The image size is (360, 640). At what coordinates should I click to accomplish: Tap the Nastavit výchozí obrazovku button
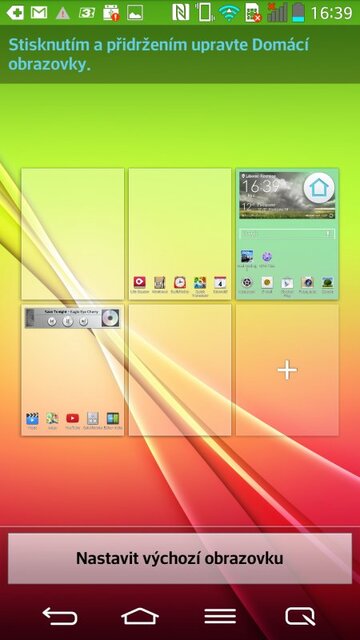[x=180, y=558]
